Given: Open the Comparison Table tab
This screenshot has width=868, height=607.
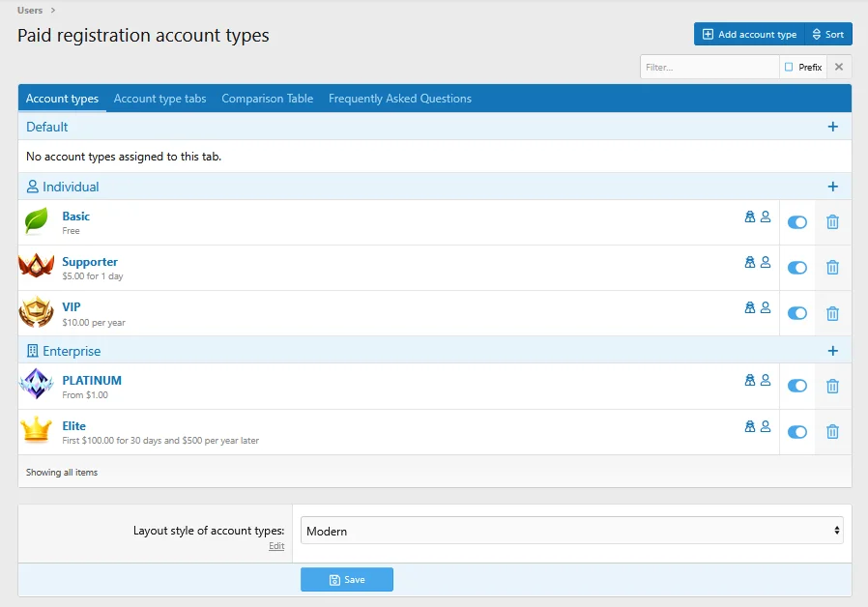Looking at the screenshot, I should 268,99.
